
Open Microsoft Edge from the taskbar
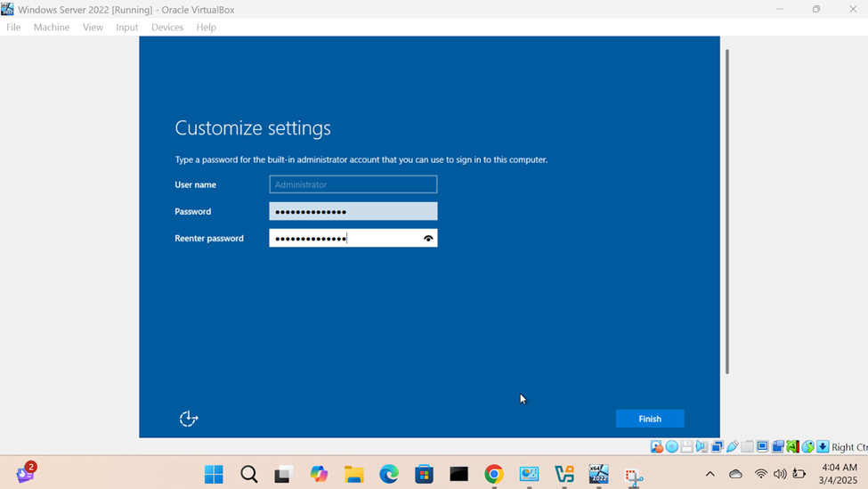click(389, 474)
